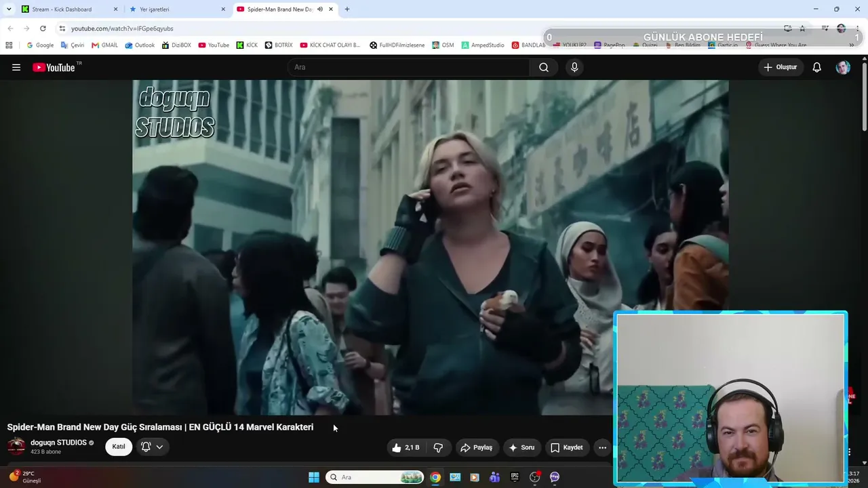Image resolution: width=868 pixels, height=488 pixels.
Task: Open the KİCK CHAT OLAYI bookmark
Action: [x=330, y=45]
